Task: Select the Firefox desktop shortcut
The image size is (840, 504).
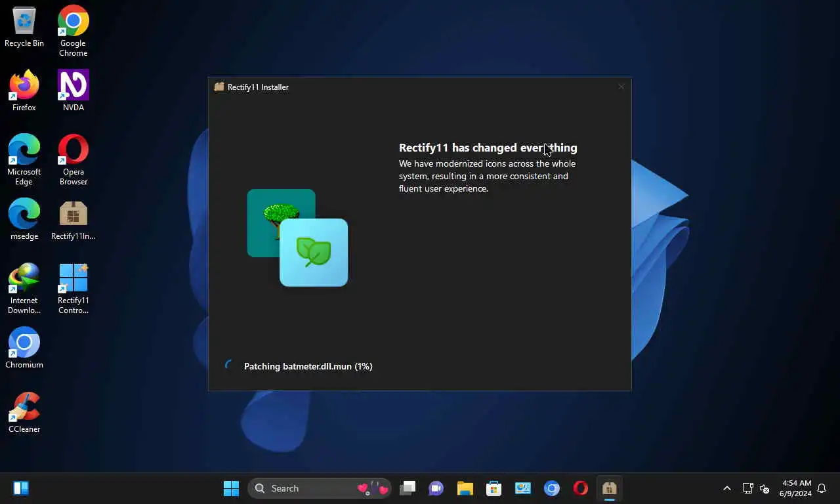Action: coord(24,91)
